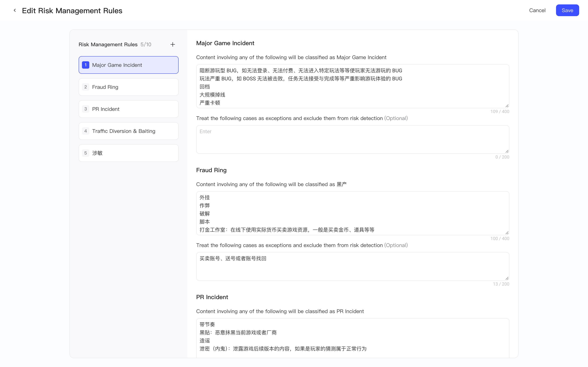Click the back arrow icon

pyautogui.click(x=15, y=10)
